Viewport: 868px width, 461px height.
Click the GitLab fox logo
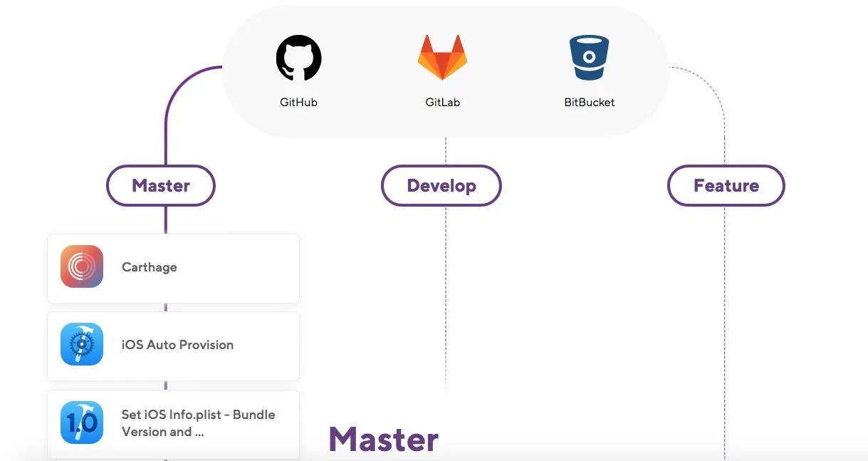(442, 58)
